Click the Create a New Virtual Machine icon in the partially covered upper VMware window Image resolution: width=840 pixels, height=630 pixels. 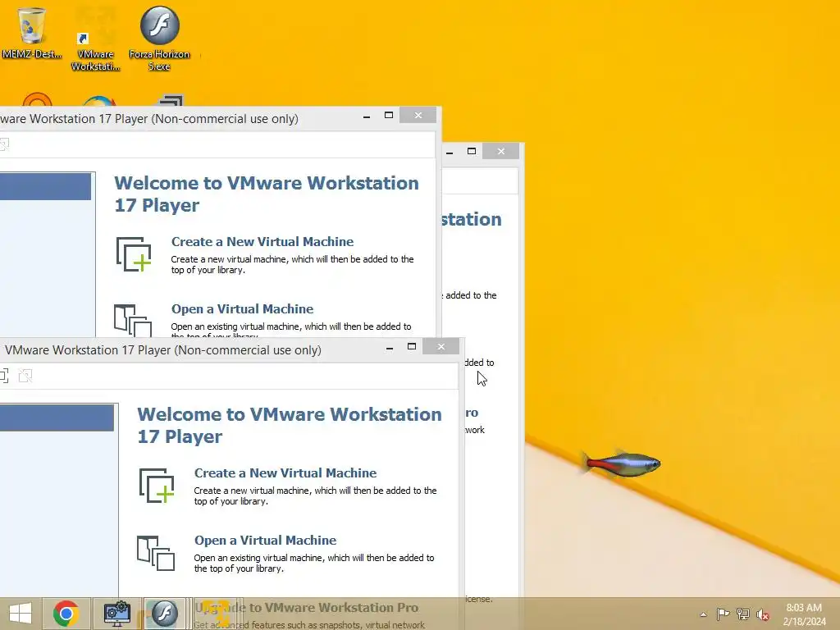point(134,254)
